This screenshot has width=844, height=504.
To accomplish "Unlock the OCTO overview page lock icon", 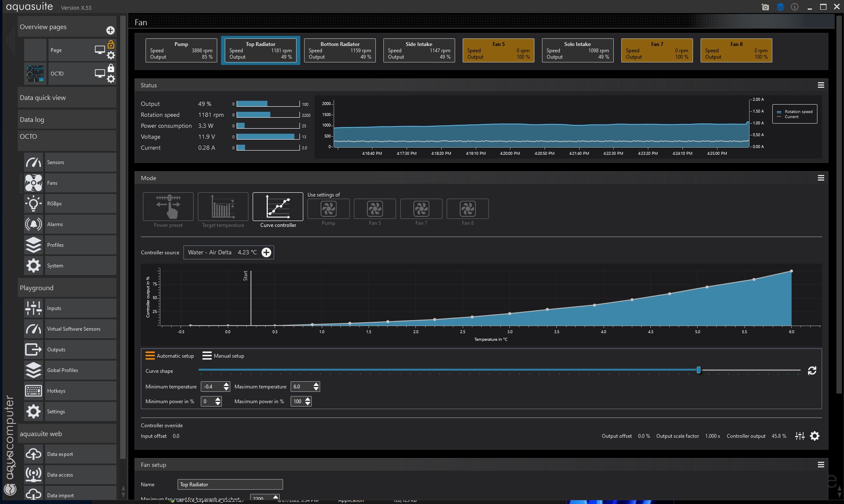I will point(111,67).
